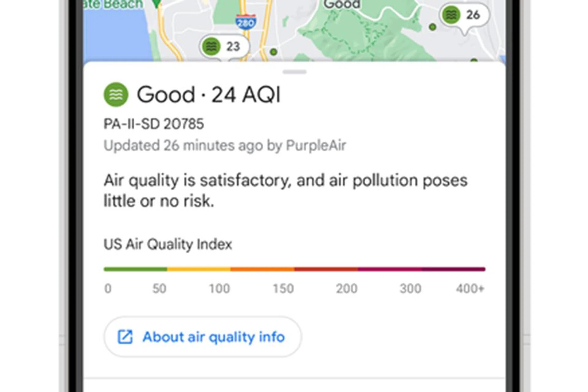The height and width of the screenshot is (392, 588).
Task: Click the 100 label on the AQI scale
Action: click(x=219, y=288)
